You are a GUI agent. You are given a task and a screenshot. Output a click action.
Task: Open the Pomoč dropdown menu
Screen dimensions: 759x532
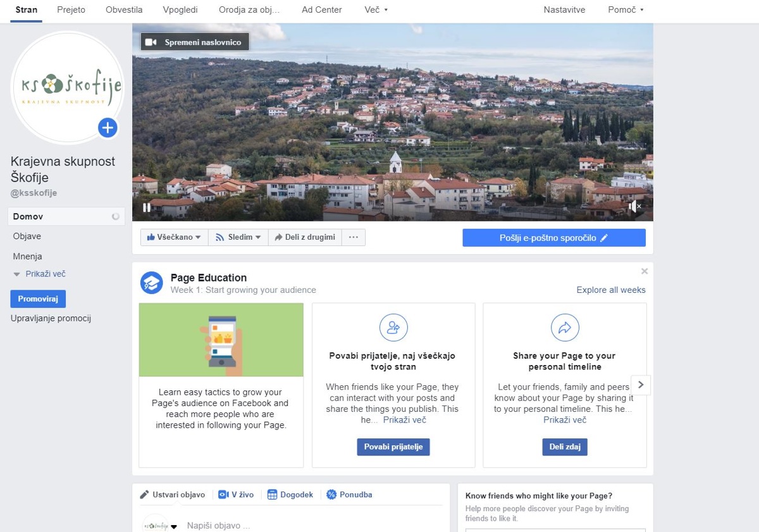(626, 10)
